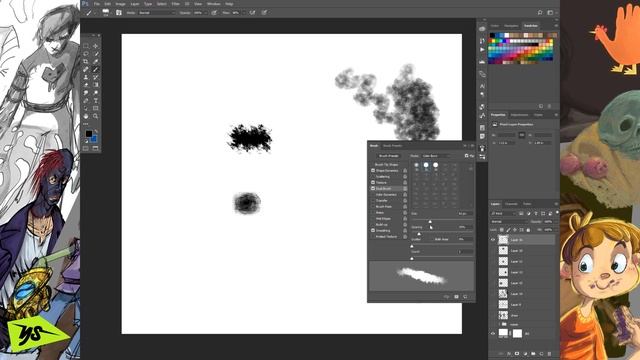Select the Move tool

(x=96, y=46)
